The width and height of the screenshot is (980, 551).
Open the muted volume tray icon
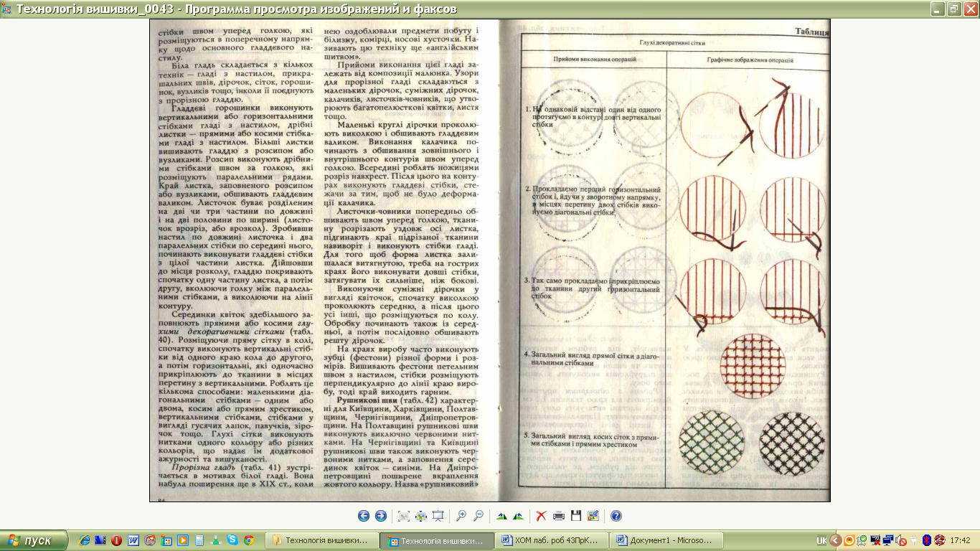click(901, 540)
